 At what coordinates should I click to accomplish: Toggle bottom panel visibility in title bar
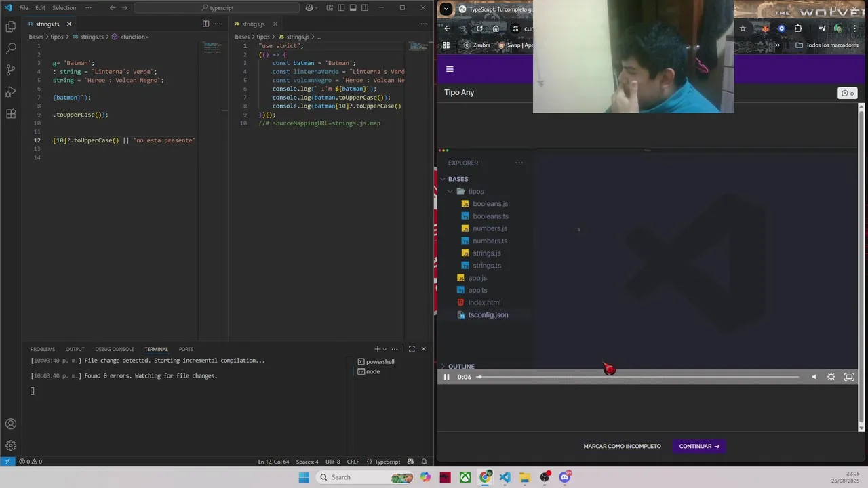coord(353,8)
